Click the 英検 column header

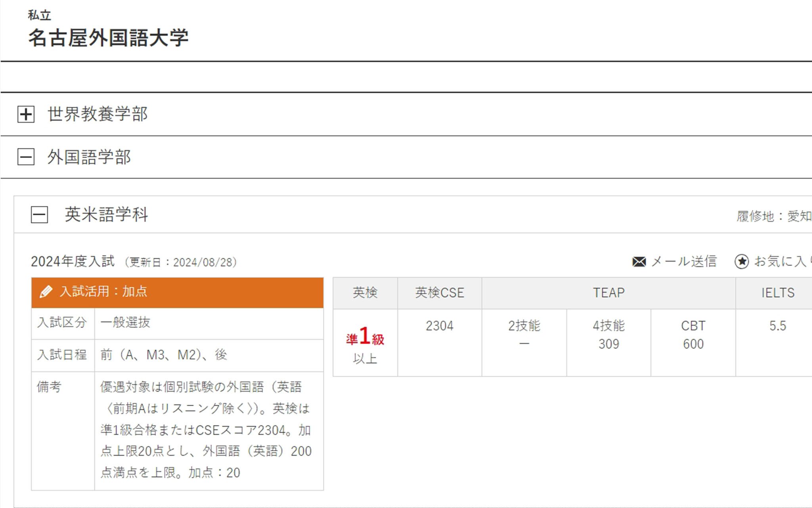(365, 292)
